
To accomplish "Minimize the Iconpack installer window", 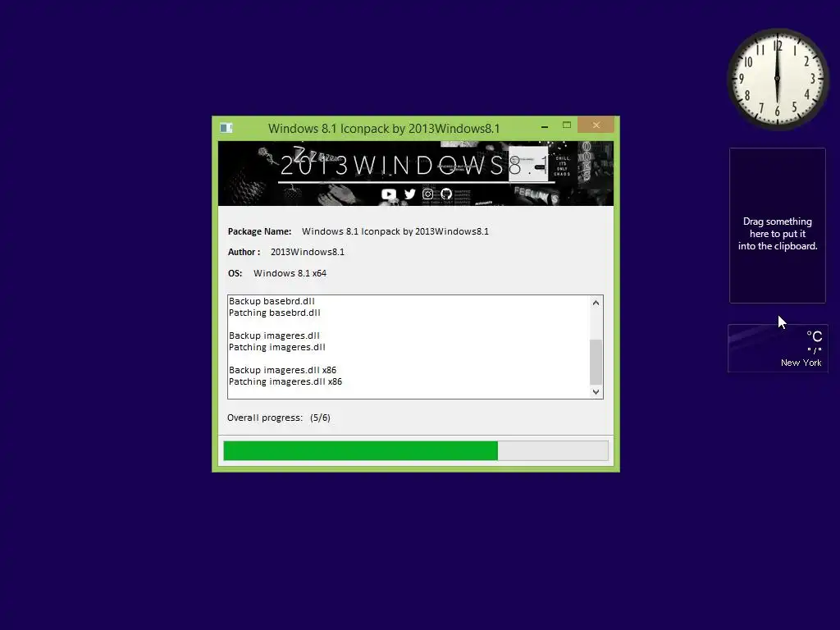I will click(x=545, y=126).
